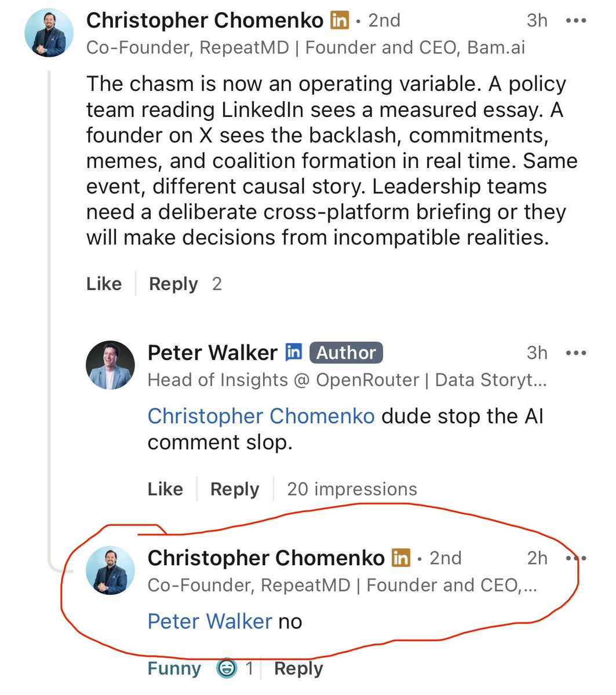Reply to Christopher's chasm comment

pos(173,284)
